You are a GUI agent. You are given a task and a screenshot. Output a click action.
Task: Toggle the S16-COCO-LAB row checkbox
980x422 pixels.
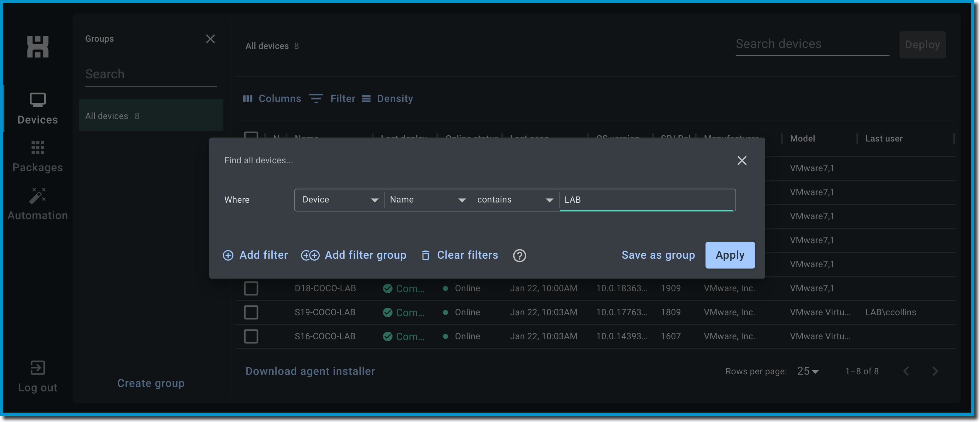pos(251,336)
